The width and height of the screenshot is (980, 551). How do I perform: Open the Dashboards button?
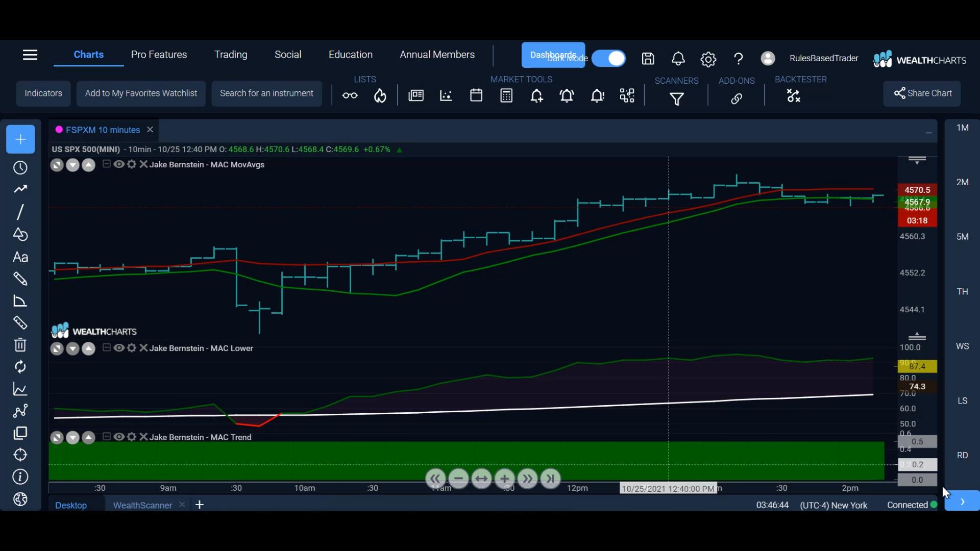tap(553, 55)
